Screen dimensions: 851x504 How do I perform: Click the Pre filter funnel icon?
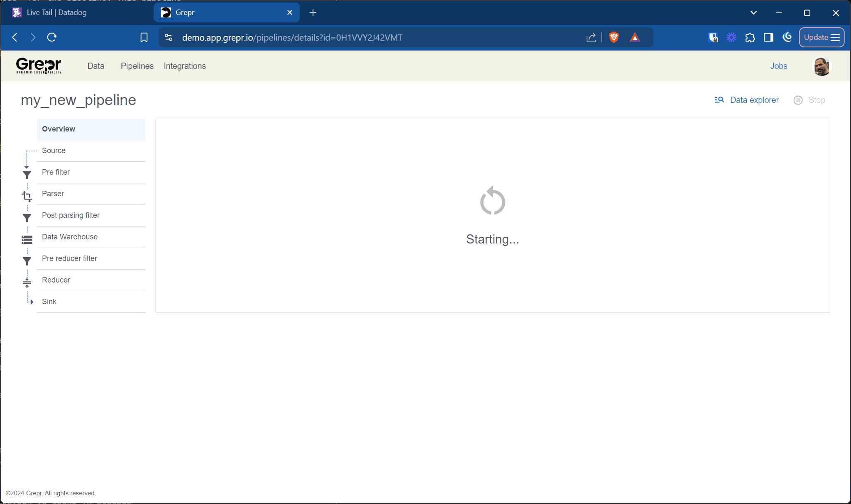click(x=27, y=175)
